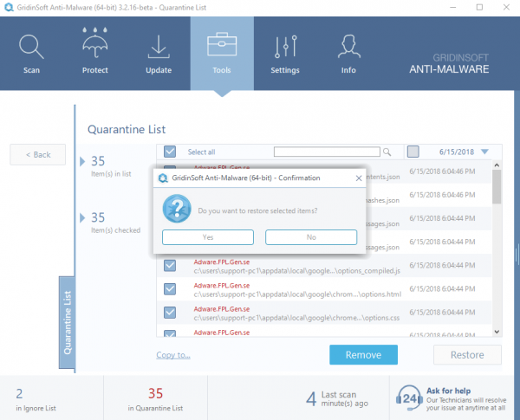Uncheck the options.css item checkbox
This screenshot has width=520, height=420.
coord(170,313)
